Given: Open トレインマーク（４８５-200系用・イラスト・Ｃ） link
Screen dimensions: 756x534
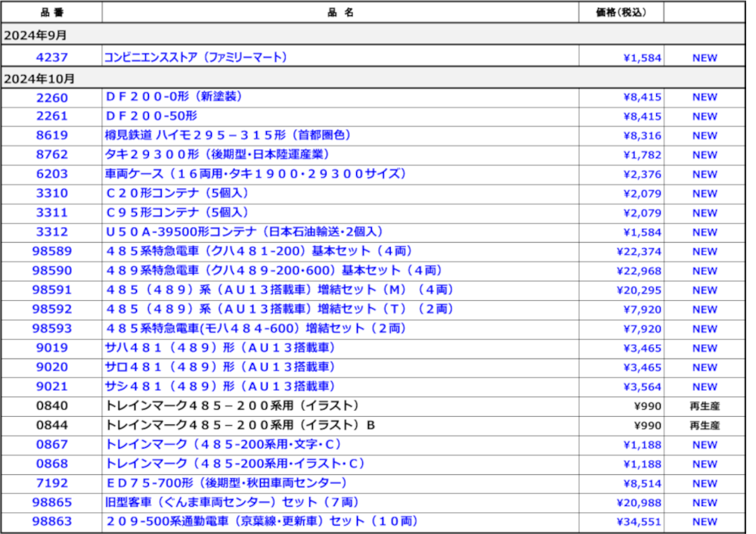Looking at the screenshot, I should click(x=235, y=464).
